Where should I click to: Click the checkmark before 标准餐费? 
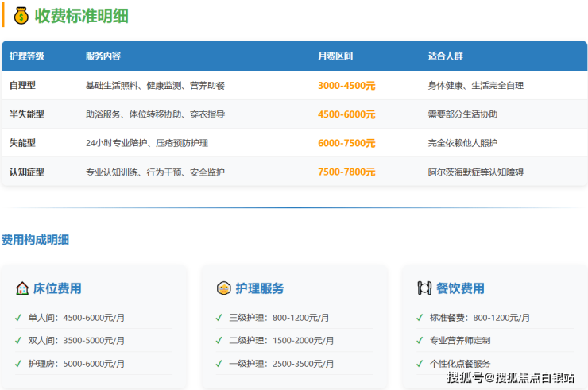pos(420,318)
